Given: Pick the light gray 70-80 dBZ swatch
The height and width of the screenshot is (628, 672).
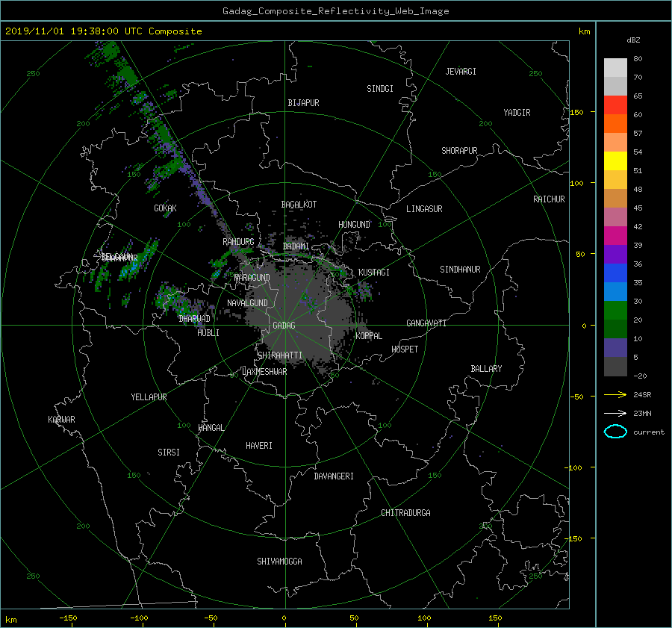Looking at the screenshot, I should click(x=615, y=68).
